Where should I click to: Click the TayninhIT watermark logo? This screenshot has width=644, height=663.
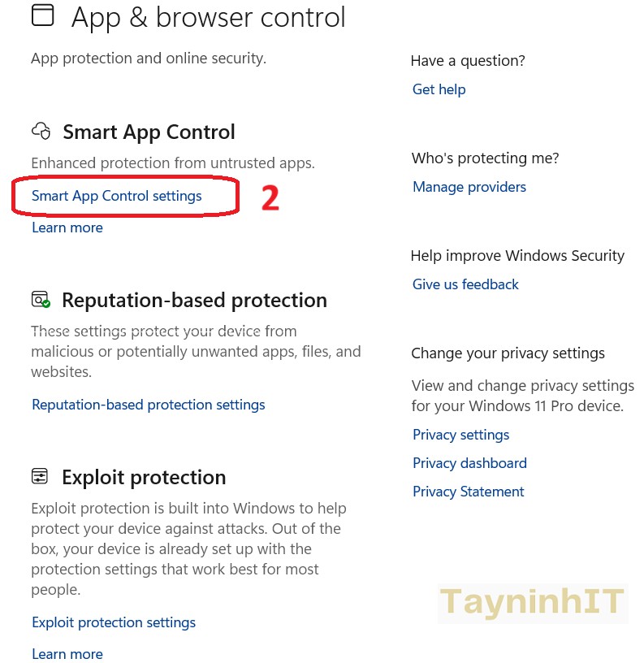coord(533,603)
